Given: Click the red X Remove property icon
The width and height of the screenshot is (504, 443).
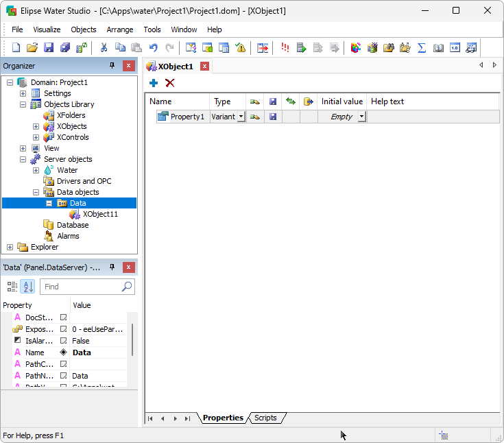Looking at the screenshot, I should tap(170, 83).
